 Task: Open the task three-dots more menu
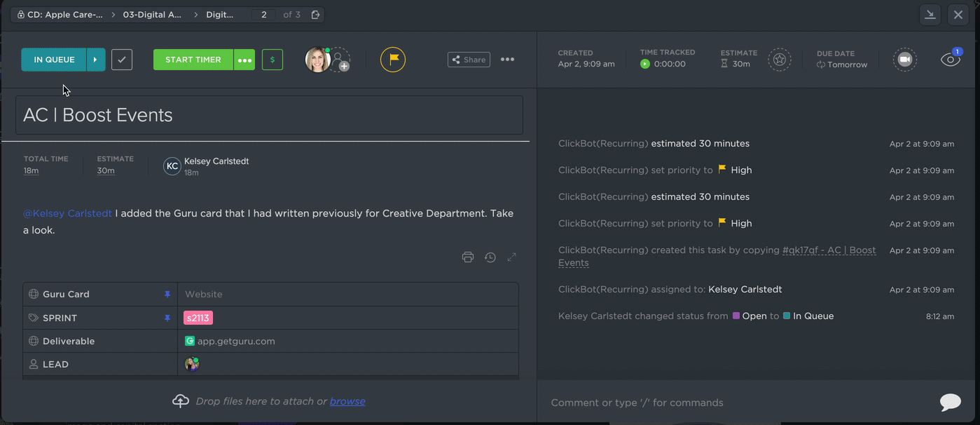508,60
